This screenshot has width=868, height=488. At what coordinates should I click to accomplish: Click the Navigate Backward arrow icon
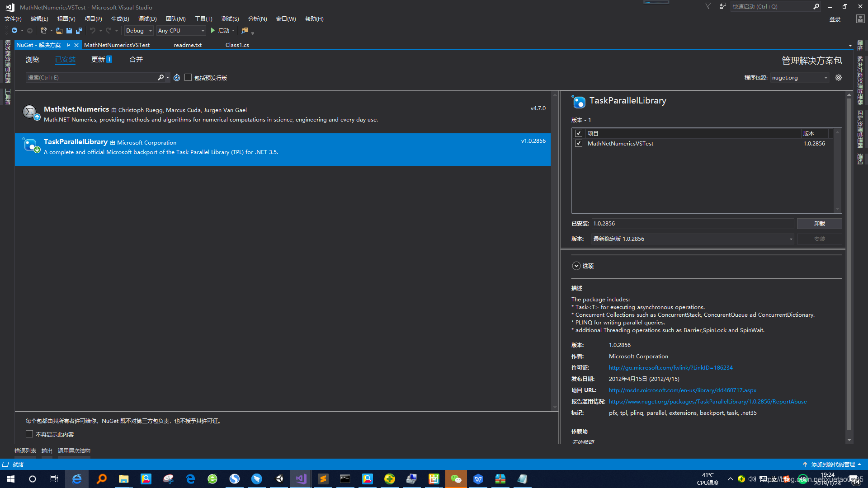coord(14,31)
